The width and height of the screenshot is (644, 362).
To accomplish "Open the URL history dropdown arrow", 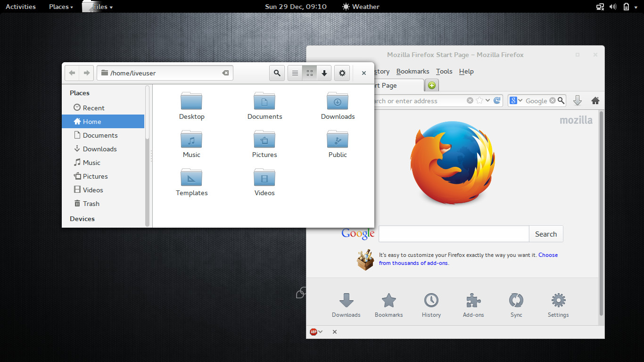I will tap(487, 100).
